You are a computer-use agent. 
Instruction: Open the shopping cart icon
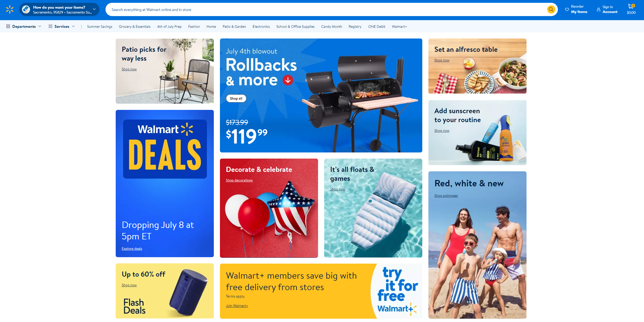(631, 6)
